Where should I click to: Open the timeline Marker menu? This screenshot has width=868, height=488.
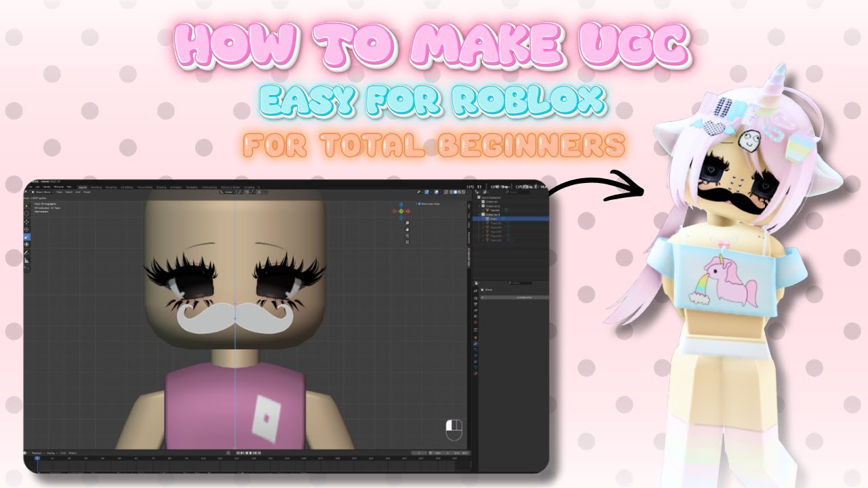[73, 453]
